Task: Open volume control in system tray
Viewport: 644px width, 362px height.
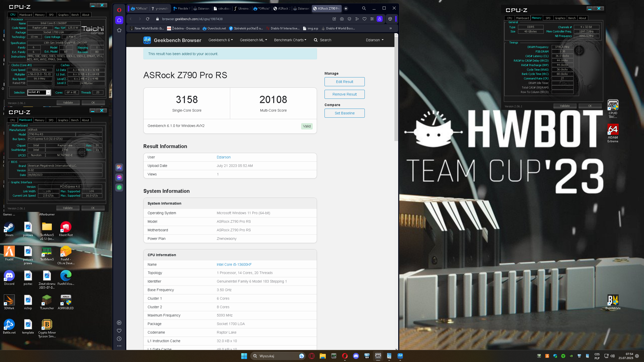Action: pyautogui.click(x=613, y=356)
